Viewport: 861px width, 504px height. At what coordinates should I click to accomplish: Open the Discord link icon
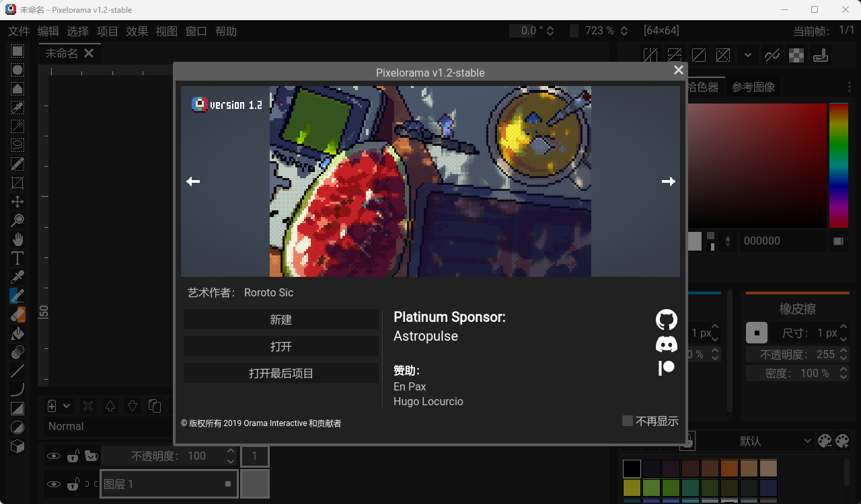[666, 345]
